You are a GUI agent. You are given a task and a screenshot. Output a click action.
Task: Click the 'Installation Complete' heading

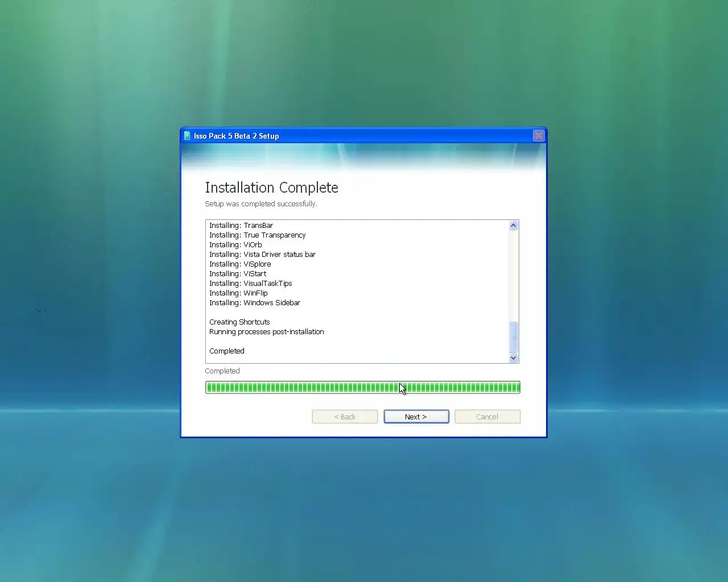(271, 188)
